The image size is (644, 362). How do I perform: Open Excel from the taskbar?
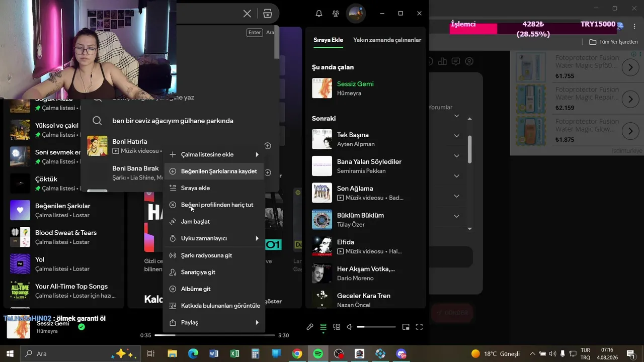pos(234,353)
